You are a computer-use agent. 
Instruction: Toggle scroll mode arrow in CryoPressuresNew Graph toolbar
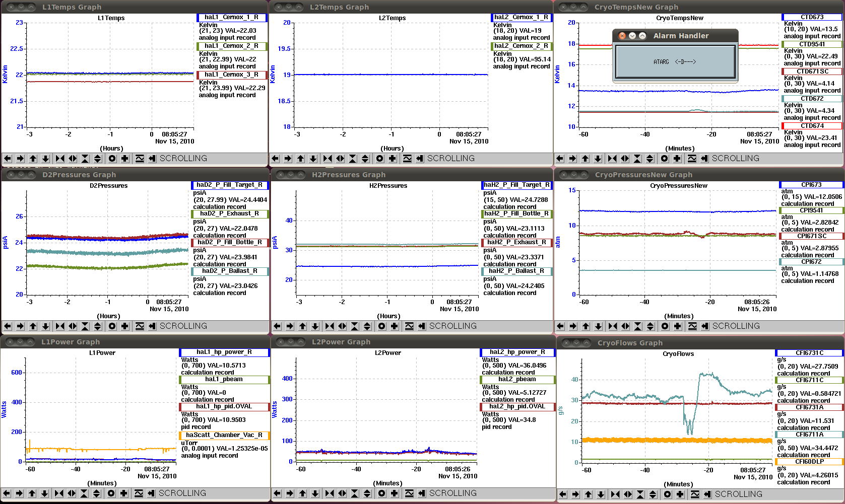705,326
